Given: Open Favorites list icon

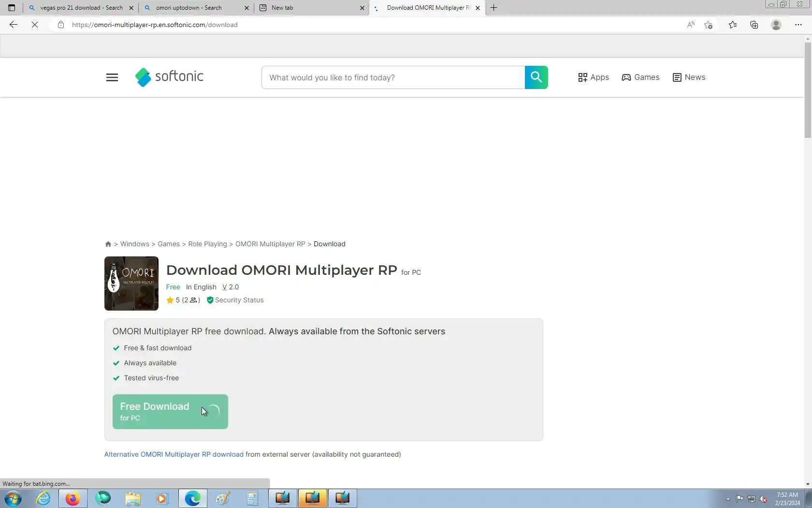Looking at the screenshot, I should tap(733, 25).
